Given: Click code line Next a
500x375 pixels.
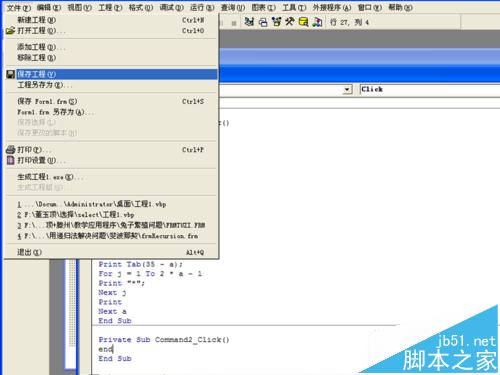Looking at the screenshot, I should (x=112, y=311).
